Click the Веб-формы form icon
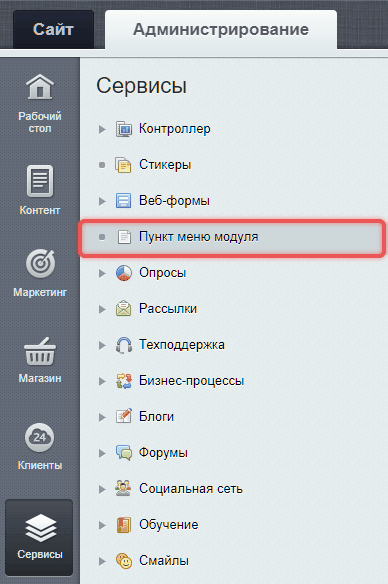The height and width of the screenshot is (584, 388). (x=124, y=201)
